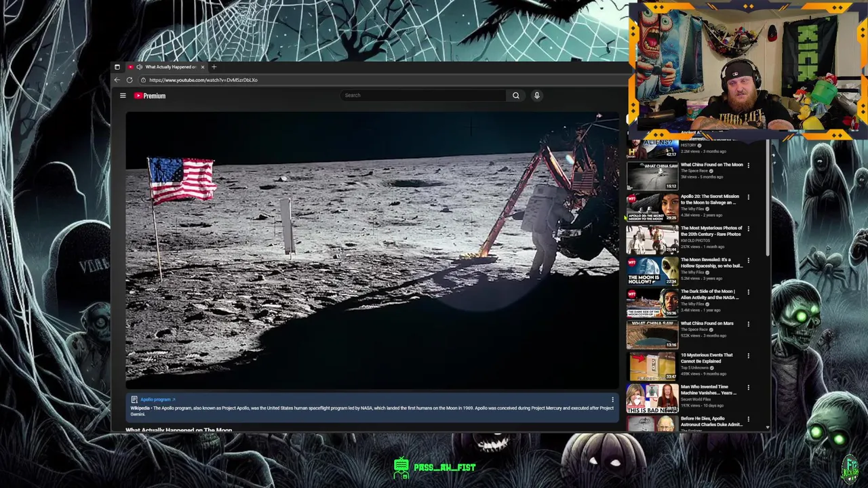Click Apollo 20 thumbnail with 29:25 duration
Screen dimensions: 868x488
652,208
